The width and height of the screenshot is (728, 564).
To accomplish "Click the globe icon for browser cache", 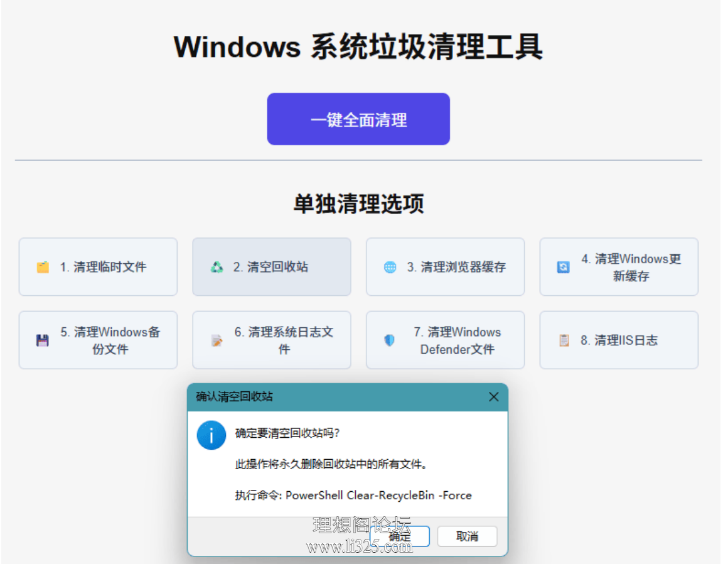I will 390,267.
